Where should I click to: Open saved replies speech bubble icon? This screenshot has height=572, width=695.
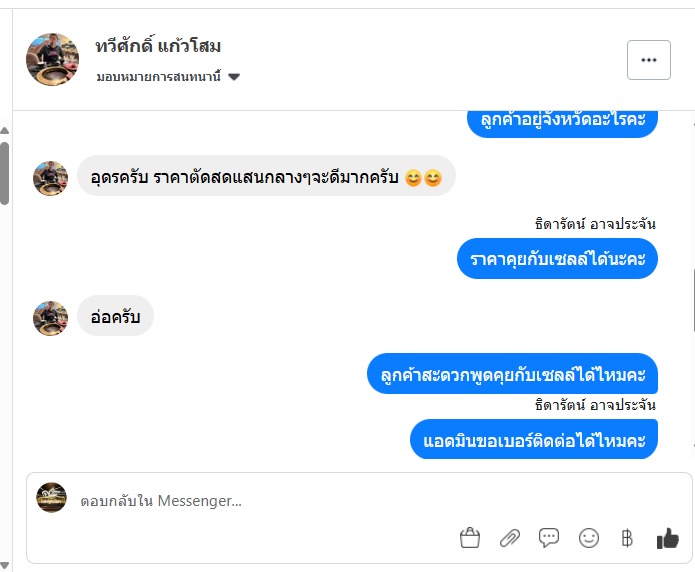click(x=549, y=538)
